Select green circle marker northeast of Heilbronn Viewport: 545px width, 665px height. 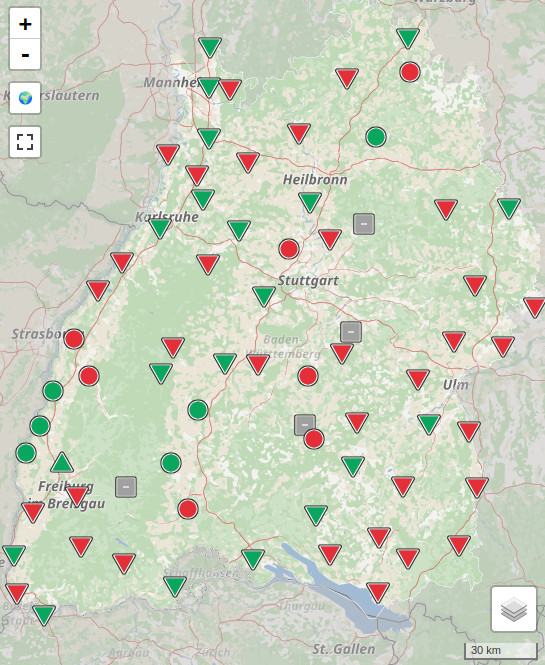[376, 137]
